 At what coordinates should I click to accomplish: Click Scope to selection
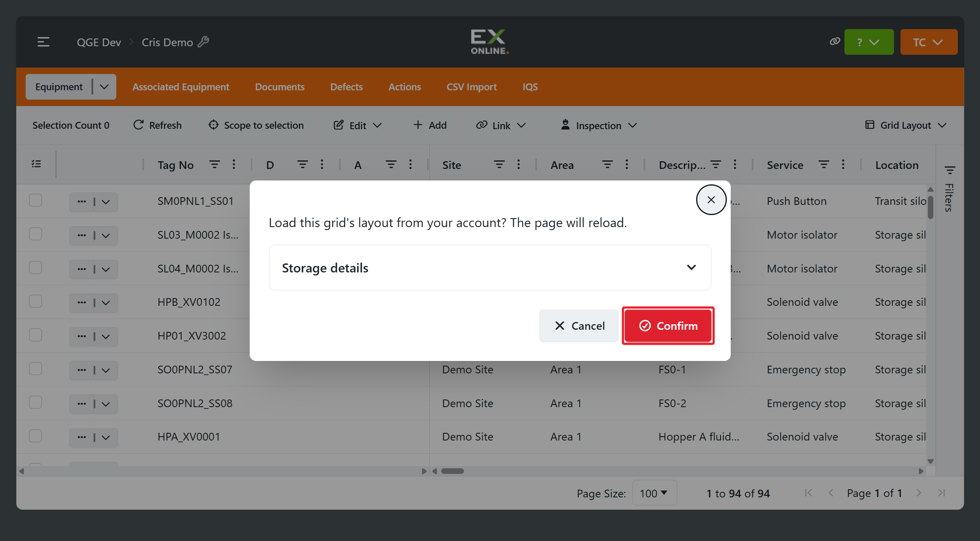(256, 125)
